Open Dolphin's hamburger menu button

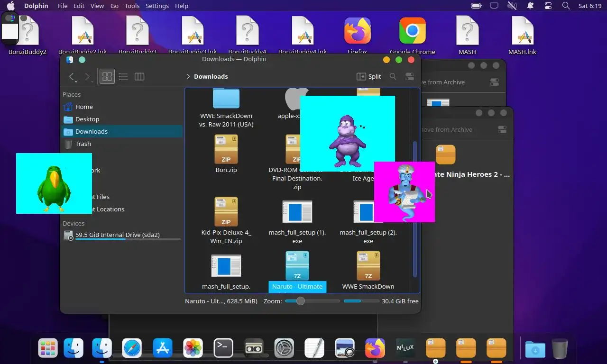(410, 76)
